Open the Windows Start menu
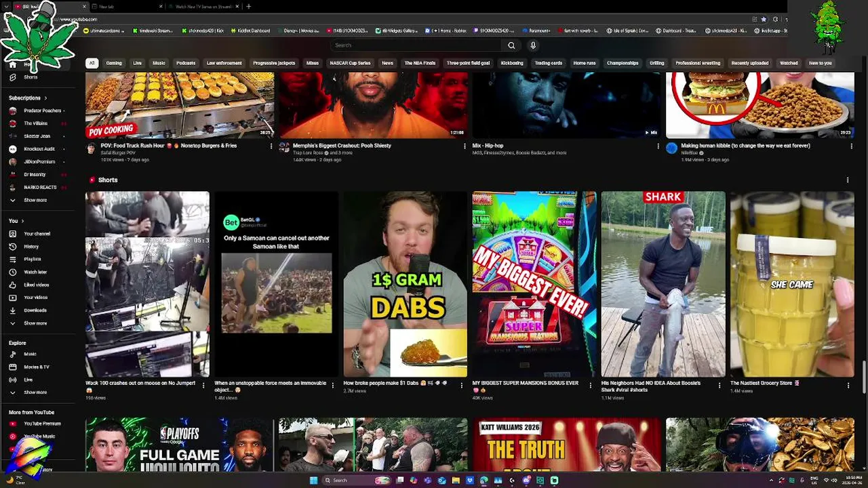Screen dimensions: 868x488 [313, 481]
